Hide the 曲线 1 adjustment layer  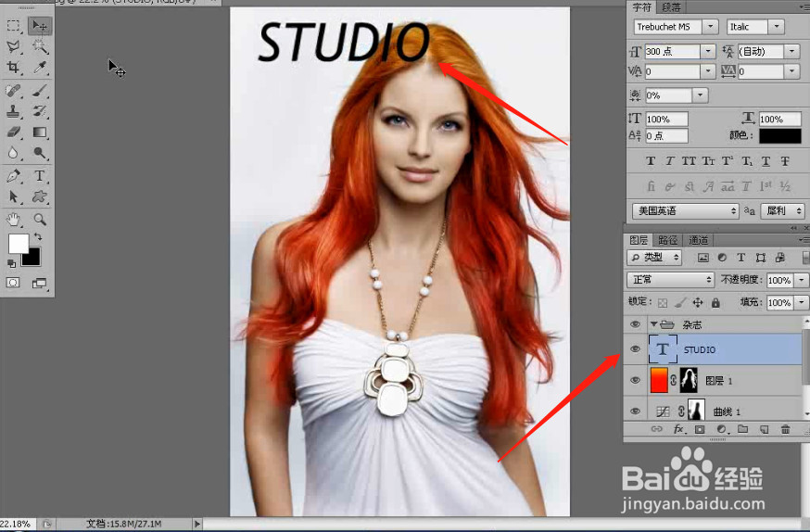coord(636,412)
